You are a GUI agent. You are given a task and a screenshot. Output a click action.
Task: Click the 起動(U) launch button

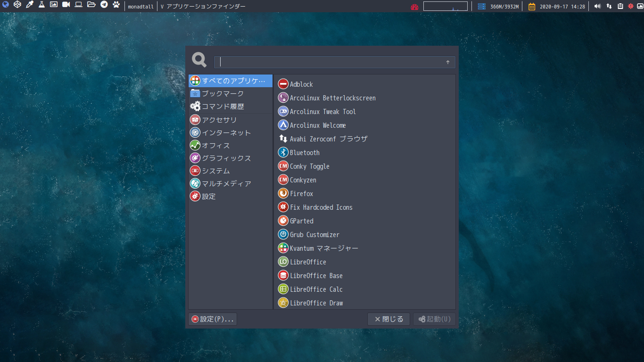[434, 319]
